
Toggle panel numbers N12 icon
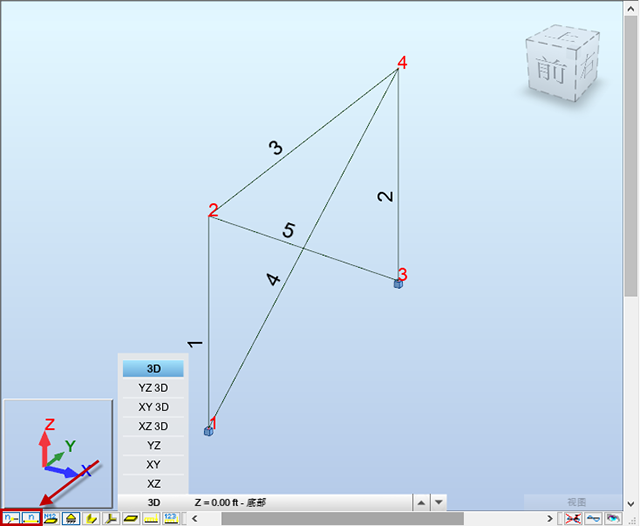[x=51, y=518]
